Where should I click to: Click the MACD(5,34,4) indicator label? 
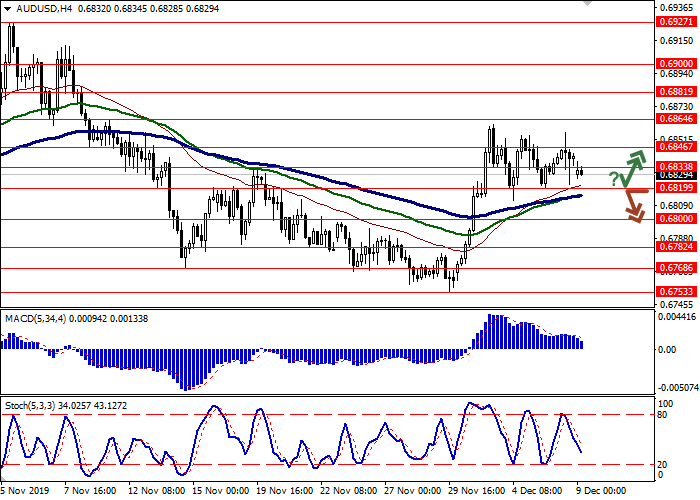tap(33, 319)
